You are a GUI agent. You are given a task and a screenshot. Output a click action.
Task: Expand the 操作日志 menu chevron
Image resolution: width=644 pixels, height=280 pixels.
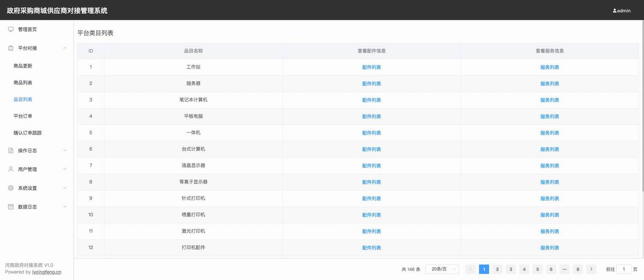click(x=64, y=150)
